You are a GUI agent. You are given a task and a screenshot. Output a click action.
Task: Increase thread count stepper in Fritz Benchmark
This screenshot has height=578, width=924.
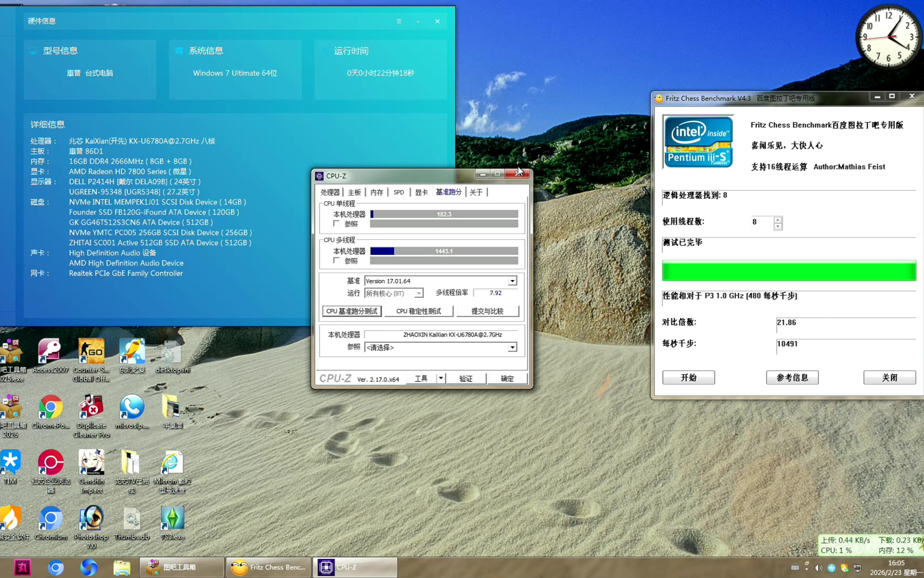point(778,219)
